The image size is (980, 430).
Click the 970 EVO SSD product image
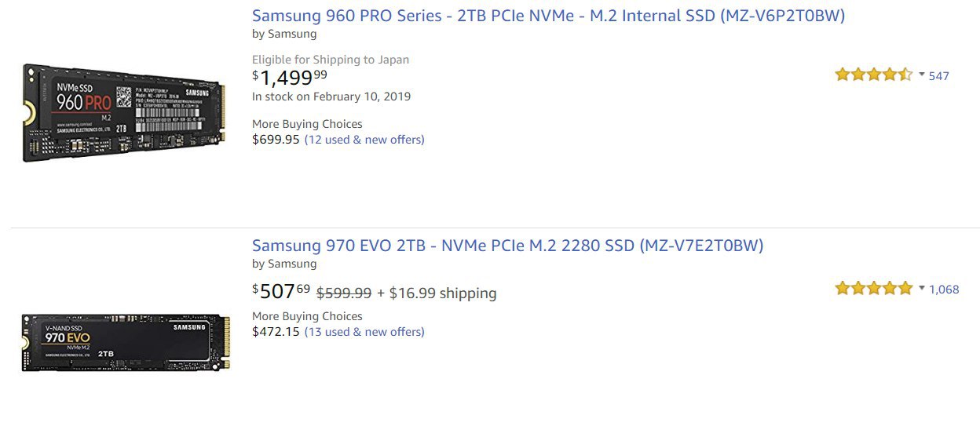point(124,342)
